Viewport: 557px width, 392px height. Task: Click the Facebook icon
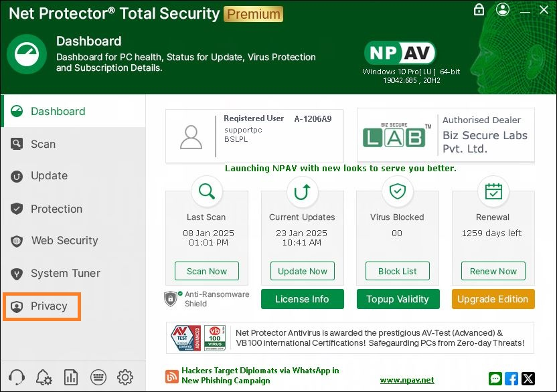(511, 379)
